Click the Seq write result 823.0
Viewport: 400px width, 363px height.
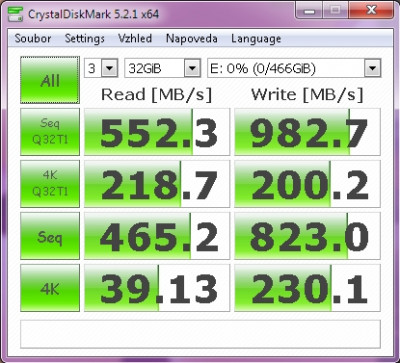[x=307, y=236]
